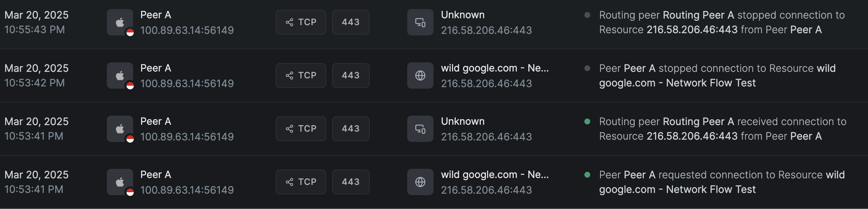This screenshot has height=209, width=868.
Task: Click the routing device icon in the 10:53:41 PM received row
Action: pos(420,129)
